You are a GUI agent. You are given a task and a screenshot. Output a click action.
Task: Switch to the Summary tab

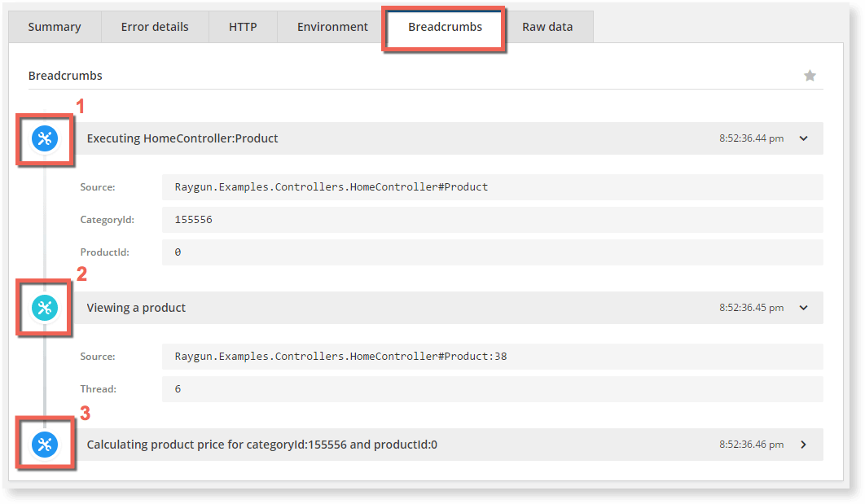pos(54,26)
